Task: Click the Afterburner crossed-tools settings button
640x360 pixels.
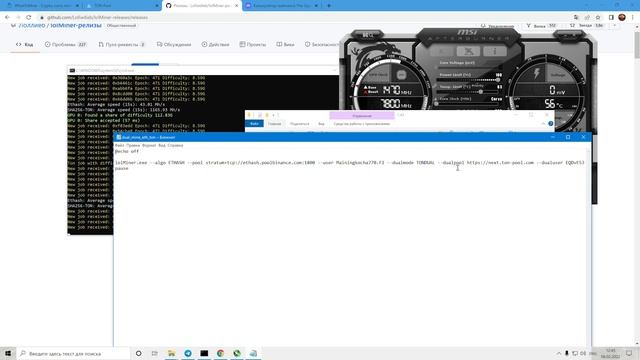Action: pos(468,51)
